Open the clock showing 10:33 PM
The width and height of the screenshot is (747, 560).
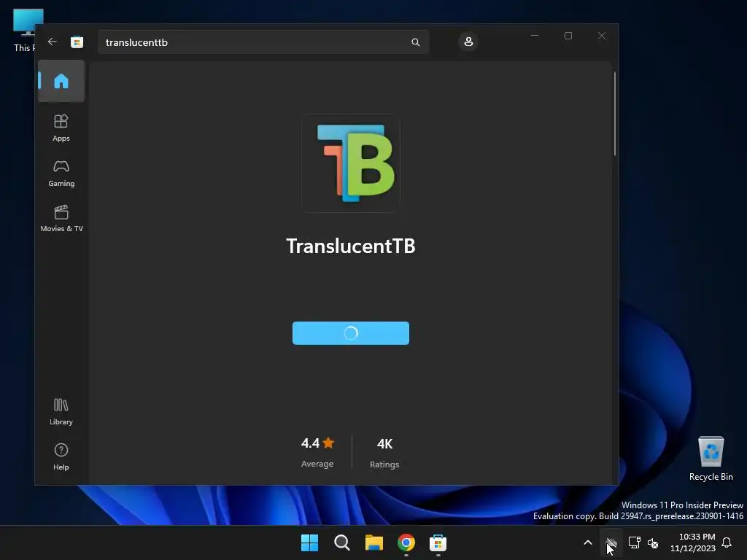[x=693, y=542]
